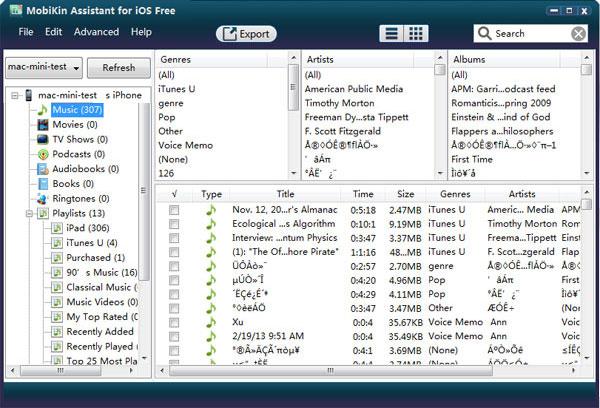
Task: Collapse the mac-mini-test iPhone tree node
Action: tap(15, 95)
